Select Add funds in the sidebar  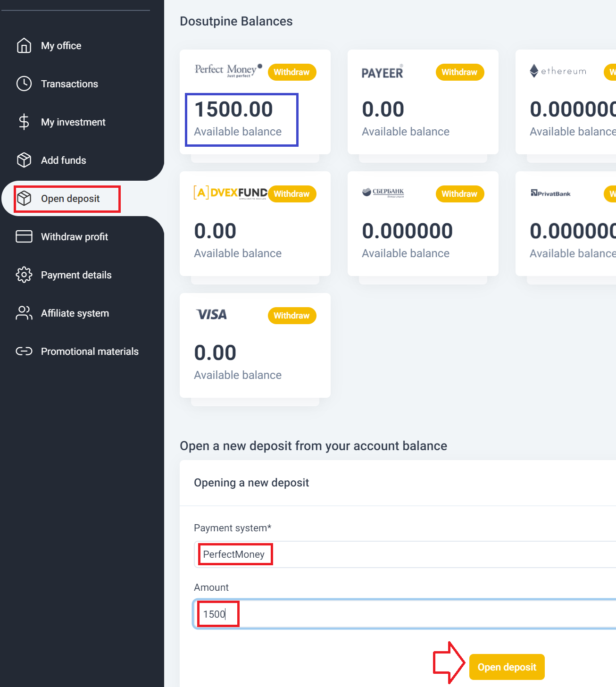pyautogui.click(x=64, y=160)
